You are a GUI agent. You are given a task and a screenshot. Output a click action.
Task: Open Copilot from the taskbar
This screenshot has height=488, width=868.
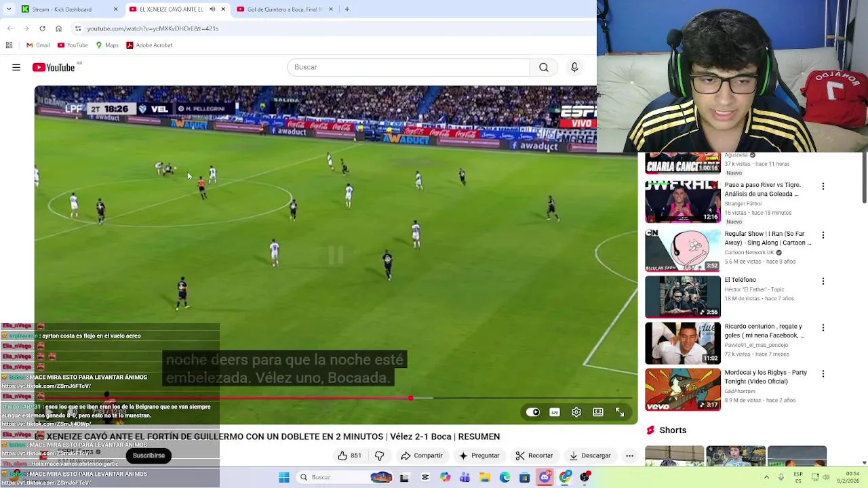[445, 477]
